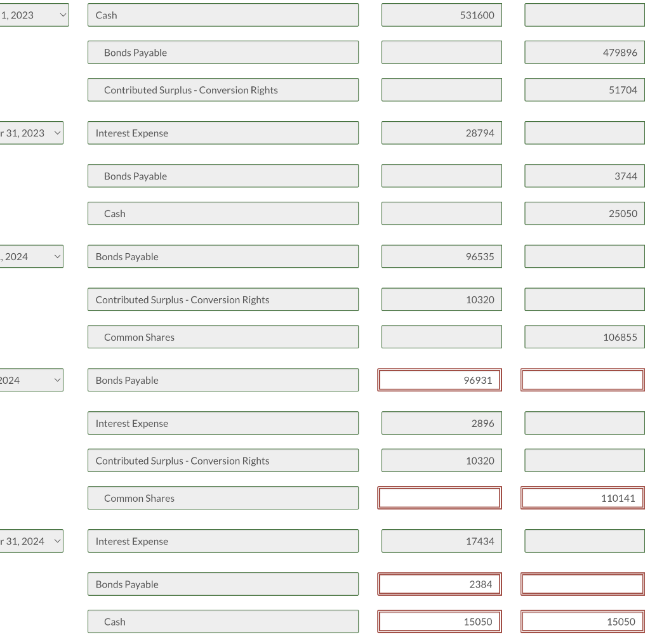Open the date dropdown beside the 96931 entry

(32, 380)
